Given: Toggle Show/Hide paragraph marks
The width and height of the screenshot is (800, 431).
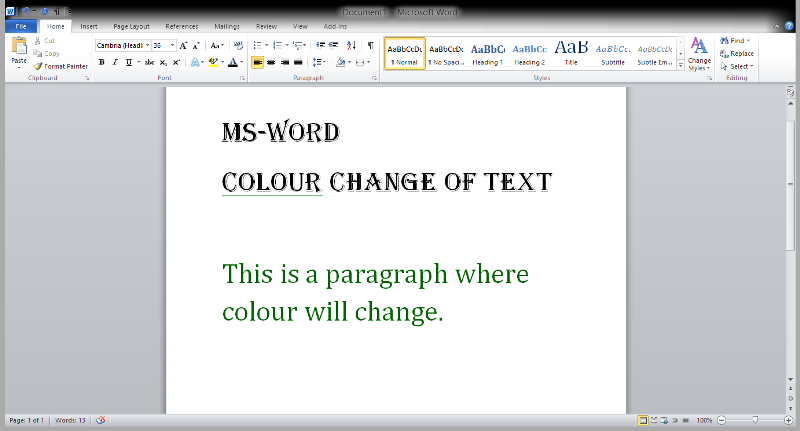Looking at the screenshot, I should click(x=370, y=45).
